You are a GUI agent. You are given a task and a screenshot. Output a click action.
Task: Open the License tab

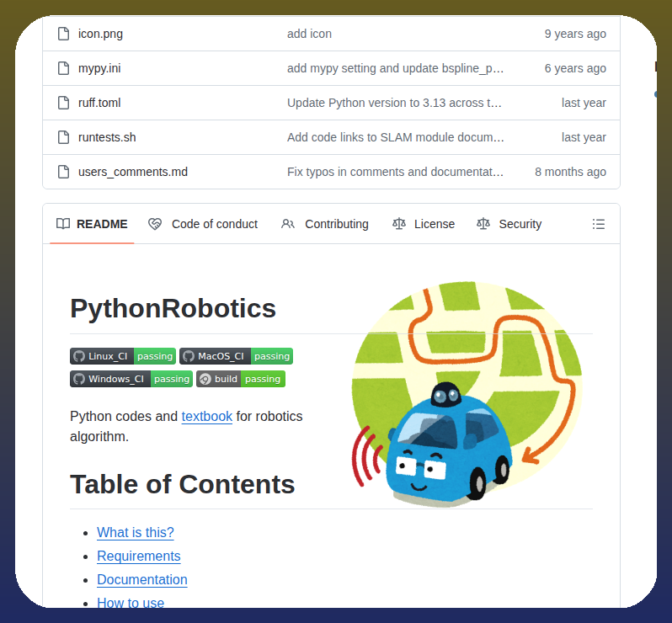tap(424, 224)
